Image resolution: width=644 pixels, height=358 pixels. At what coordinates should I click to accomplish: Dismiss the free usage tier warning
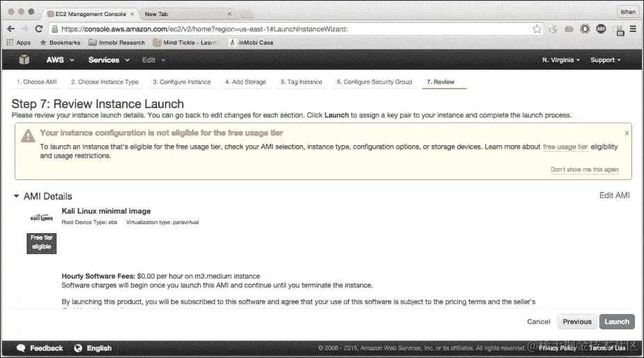pyautogui.click(x=627, y=133)
